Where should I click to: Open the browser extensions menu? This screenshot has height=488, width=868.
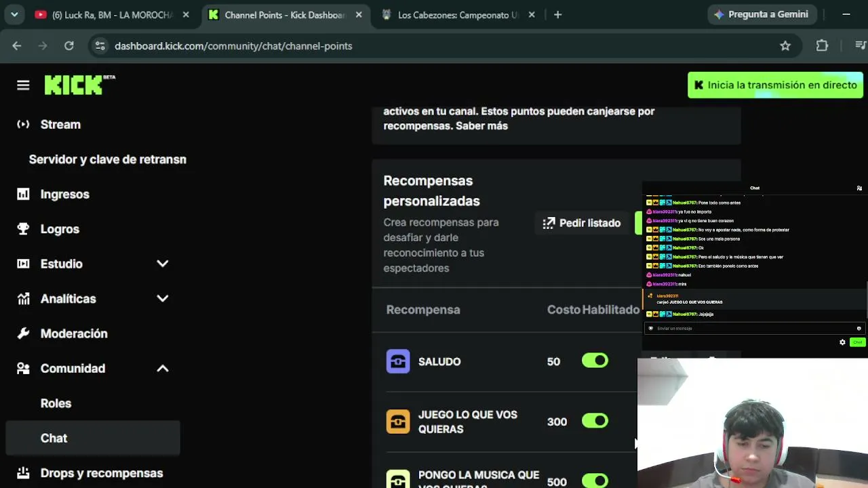click(x=822, y=46)
